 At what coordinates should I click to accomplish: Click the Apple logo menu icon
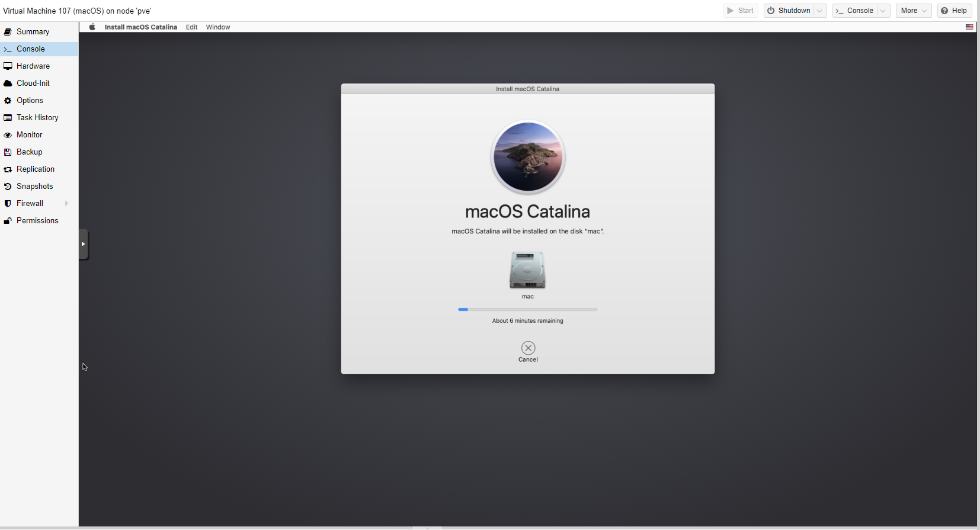(92, 27)
